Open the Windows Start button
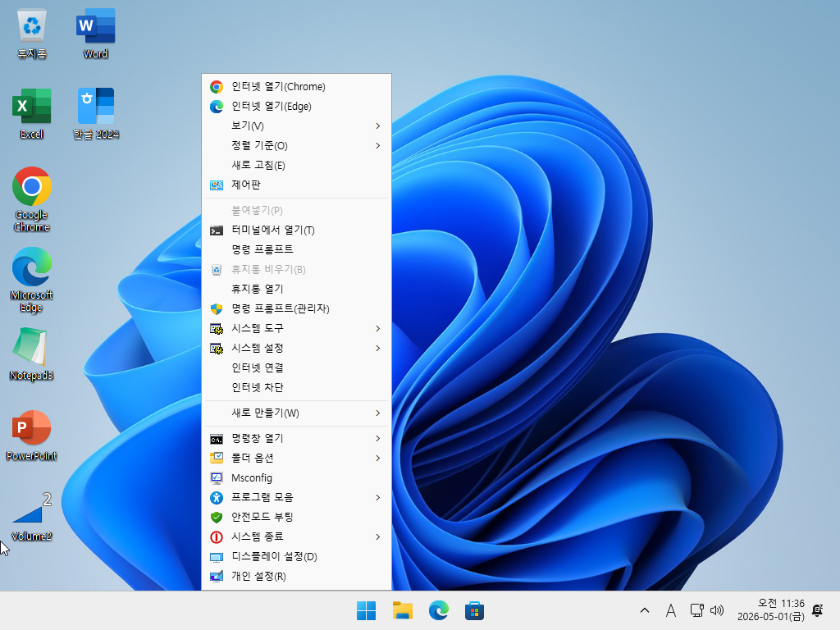The height and width of the screenshot is (630, 840). tap(367, 610)
